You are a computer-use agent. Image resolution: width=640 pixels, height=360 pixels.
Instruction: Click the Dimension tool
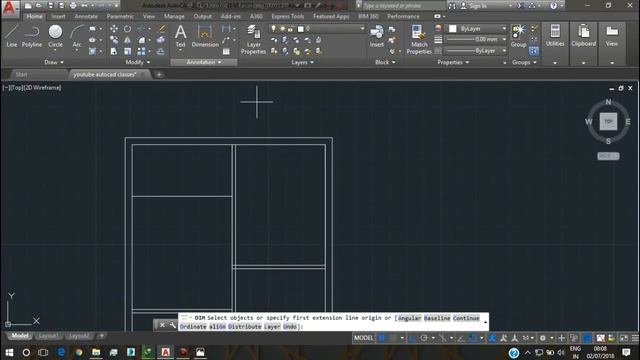[204, 36]
